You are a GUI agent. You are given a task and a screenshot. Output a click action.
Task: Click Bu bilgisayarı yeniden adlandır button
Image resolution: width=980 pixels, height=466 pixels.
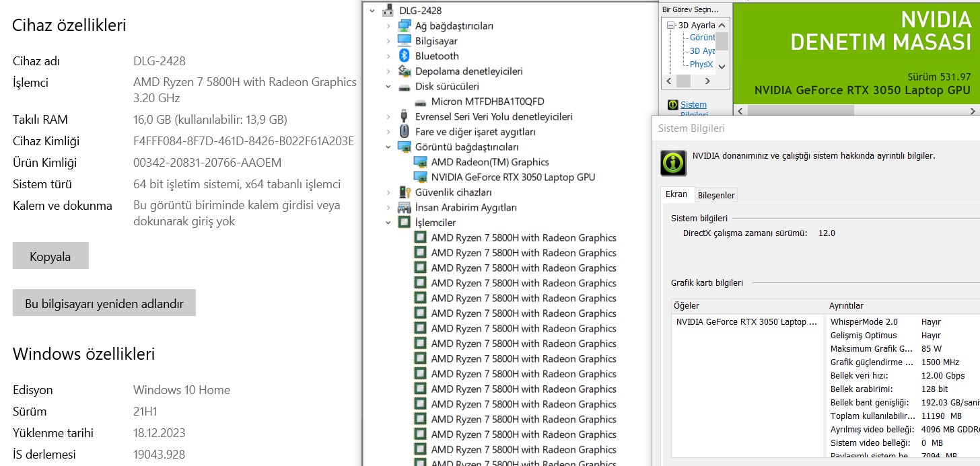104,303
